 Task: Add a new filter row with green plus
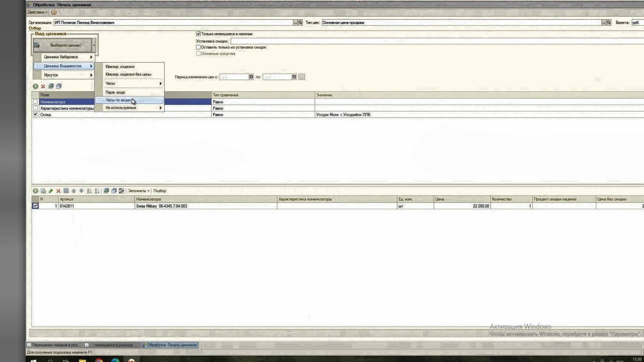pyautogui.click(x=36, y=86)
